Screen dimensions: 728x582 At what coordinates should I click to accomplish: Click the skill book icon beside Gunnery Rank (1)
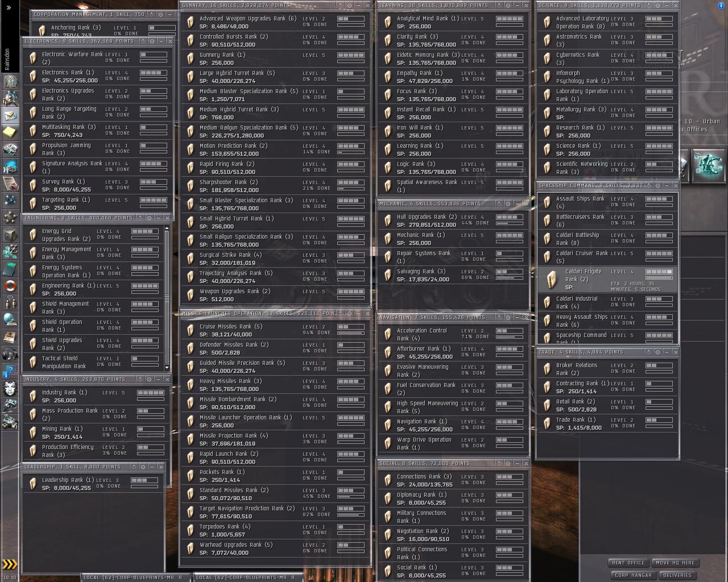click(191, 59)
